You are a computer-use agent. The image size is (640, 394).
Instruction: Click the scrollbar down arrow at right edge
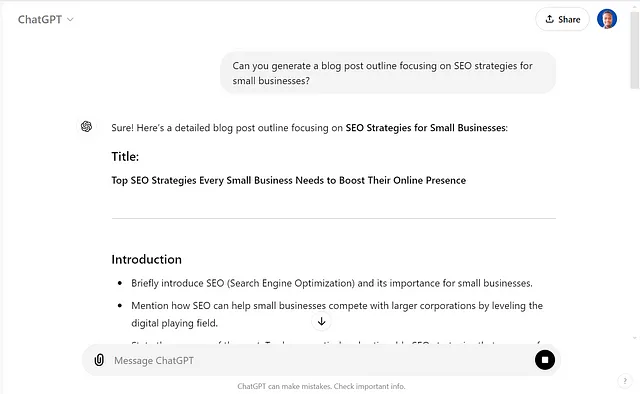pos(634,338)
